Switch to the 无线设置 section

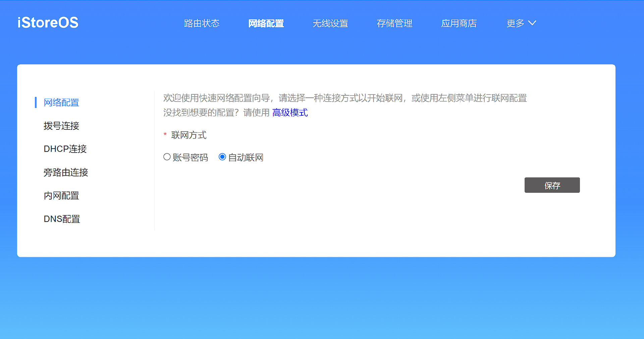[330, 23]
